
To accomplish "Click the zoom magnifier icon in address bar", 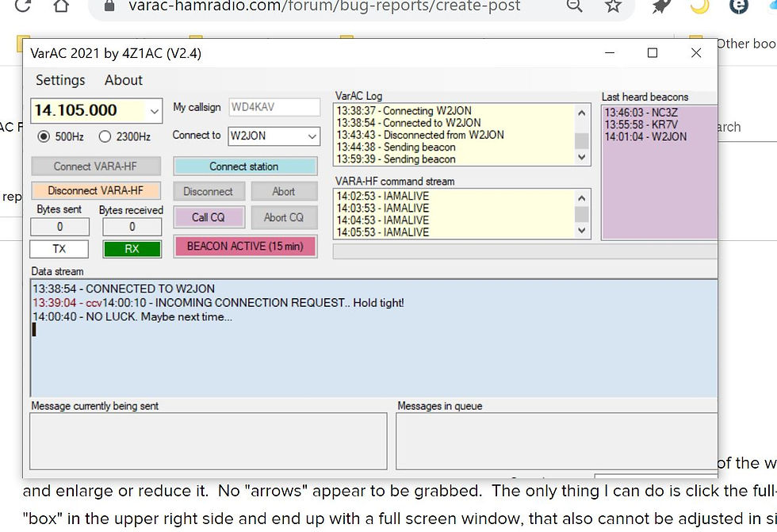I will [x=574, y=6].
